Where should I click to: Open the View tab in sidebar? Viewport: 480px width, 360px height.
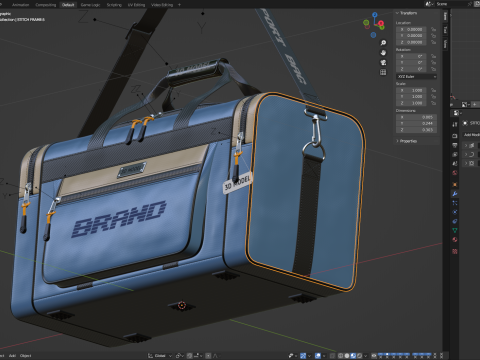click(445, 44)
